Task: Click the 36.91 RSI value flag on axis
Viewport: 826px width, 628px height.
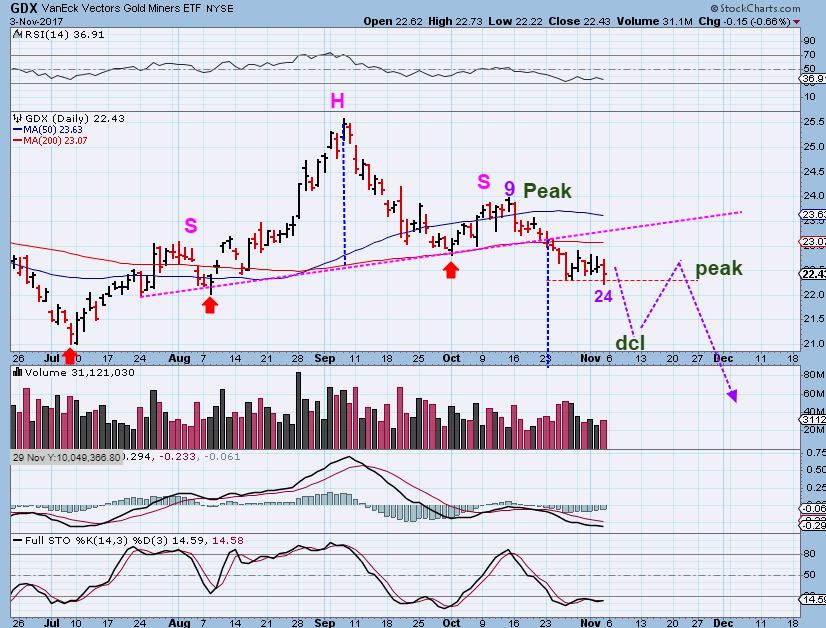Action: (813, 78)
